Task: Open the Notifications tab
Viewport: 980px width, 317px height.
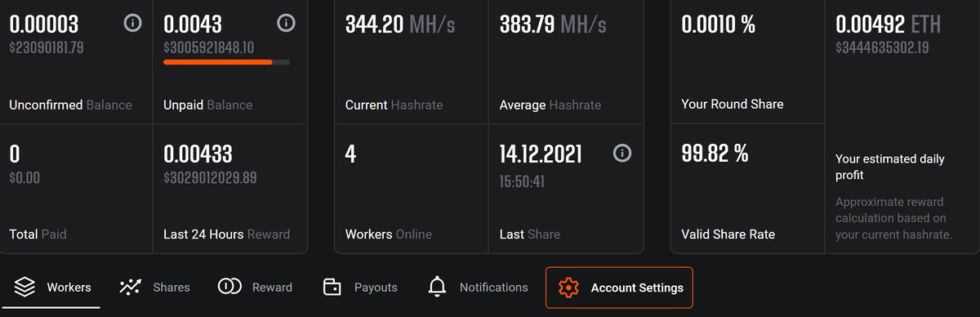Action: (478, 287)
